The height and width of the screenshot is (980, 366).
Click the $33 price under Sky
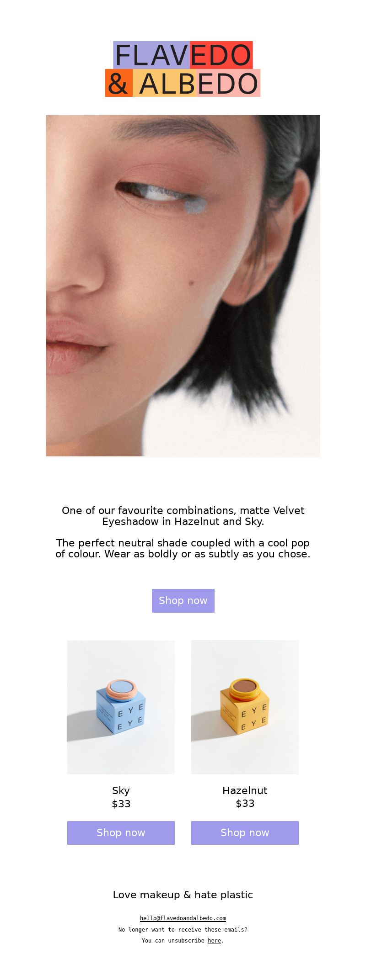(121, 803)
